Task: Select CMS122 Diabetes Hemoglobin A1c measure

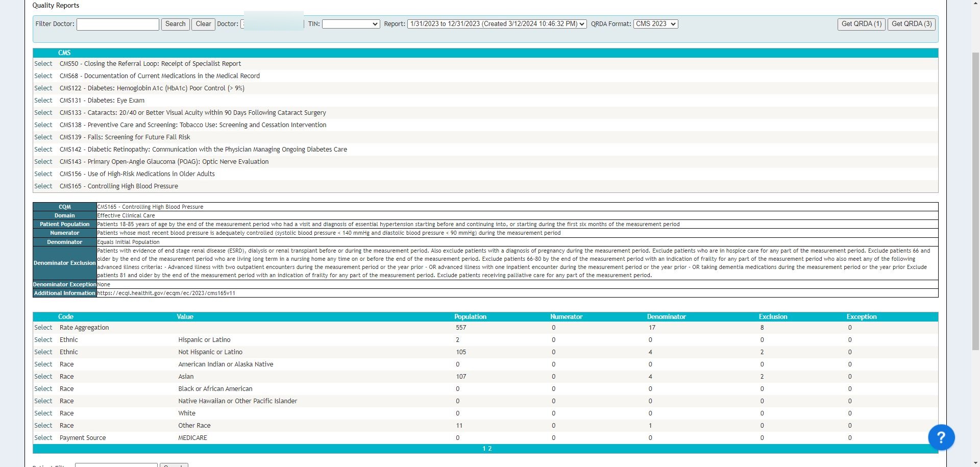Action: point(43,88)
